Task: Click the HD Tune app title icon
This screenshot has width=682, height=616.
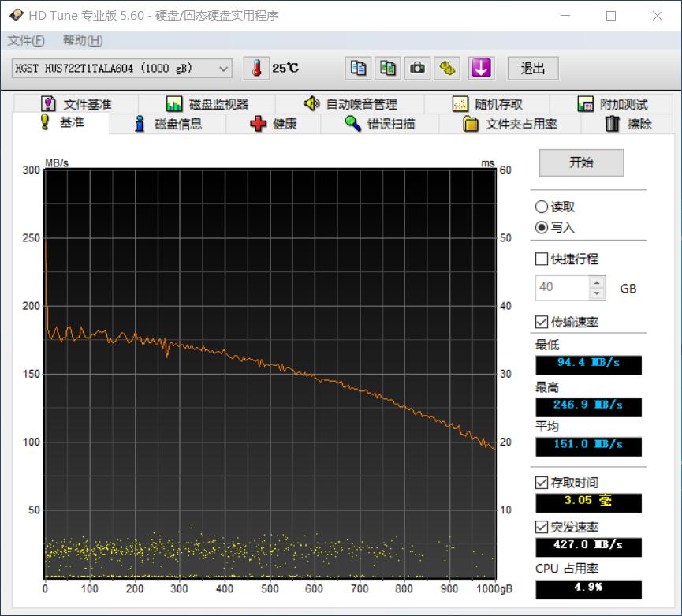Action: click(16, 15)
